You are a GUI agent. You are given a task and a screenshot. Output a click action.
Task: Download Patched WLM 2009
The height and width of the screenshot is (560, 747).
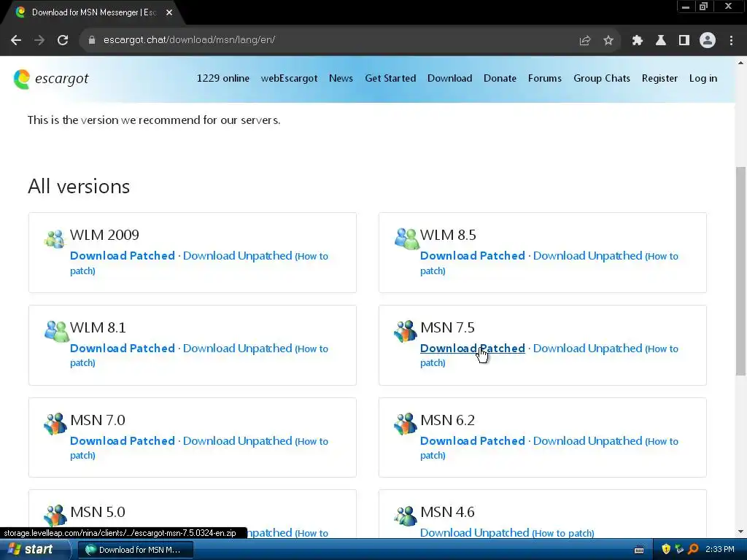(x=123, y=256)
